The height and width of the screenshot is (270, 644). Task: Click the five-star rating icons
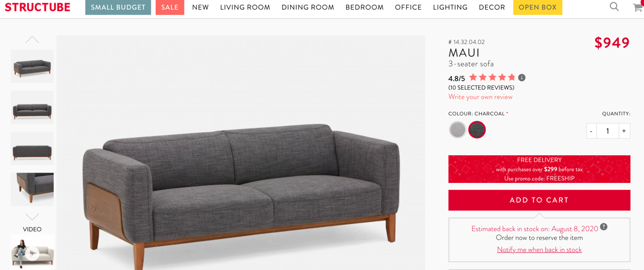click(492, 77)
